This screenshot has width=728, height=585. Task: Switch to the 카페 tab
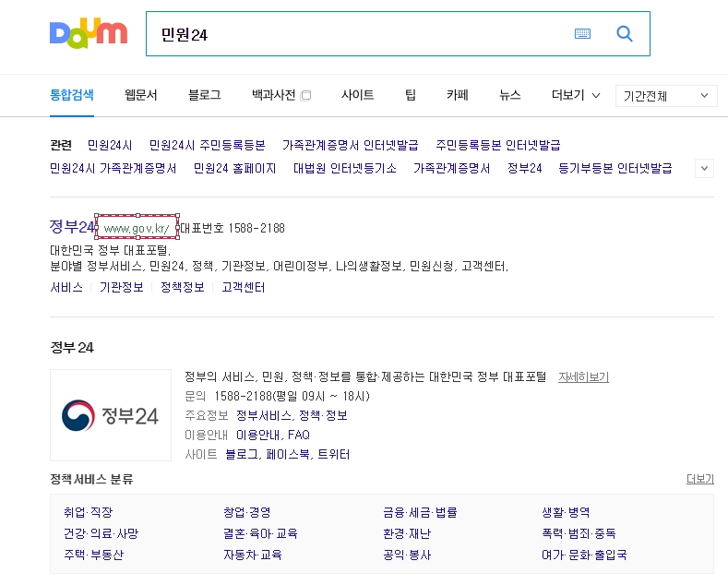(x=458, y=95)
